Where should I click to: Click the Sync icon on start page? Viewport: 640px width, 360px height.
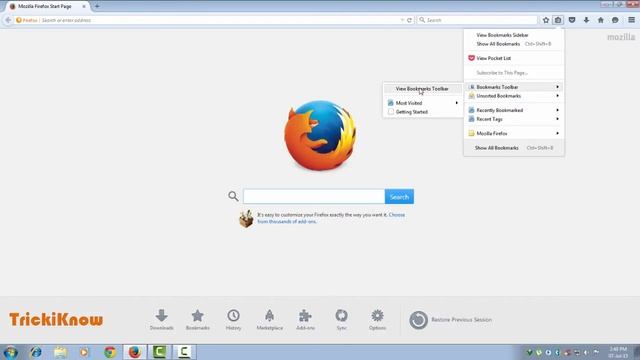point(341,319)
